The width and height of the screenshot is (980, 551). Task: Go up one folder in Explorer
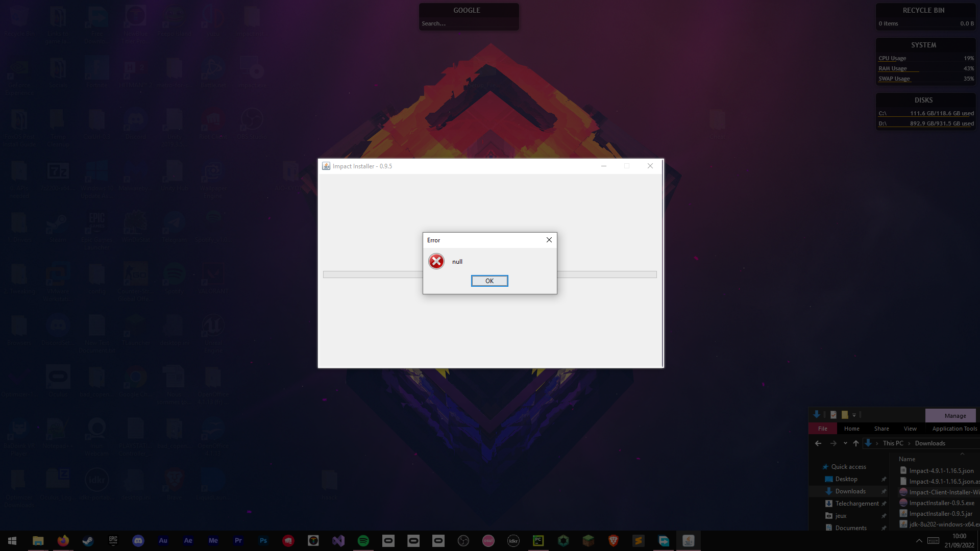pyautogui.click(x=856, y=443)
